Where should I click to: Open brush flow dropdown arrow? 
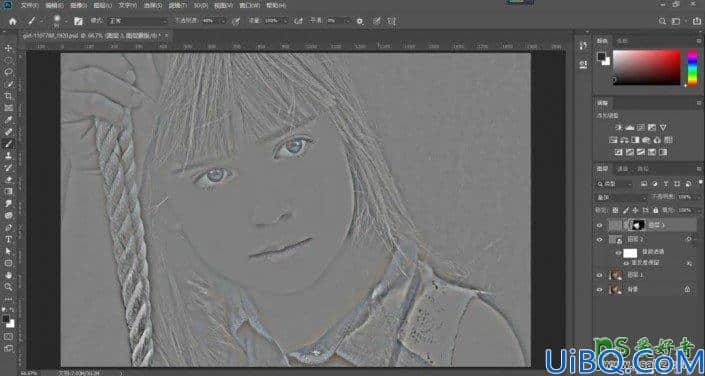coord(286,21)
